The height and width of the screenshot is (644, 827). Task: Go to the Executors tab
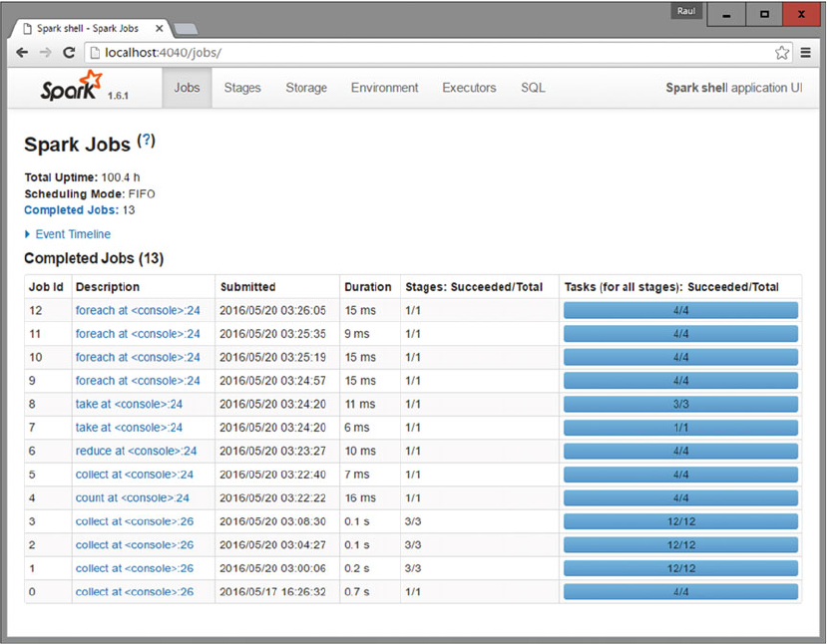point(469,88)
